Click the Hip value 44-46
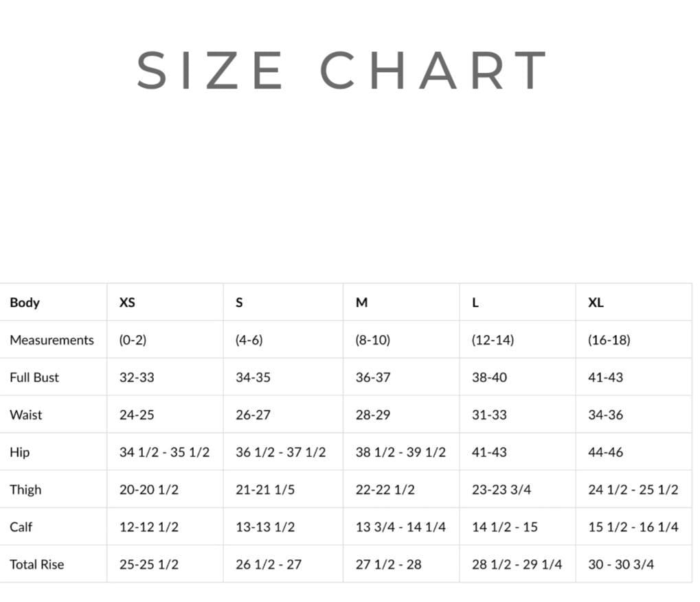Viewport: 700px width, 602px height. click(605, 452)
